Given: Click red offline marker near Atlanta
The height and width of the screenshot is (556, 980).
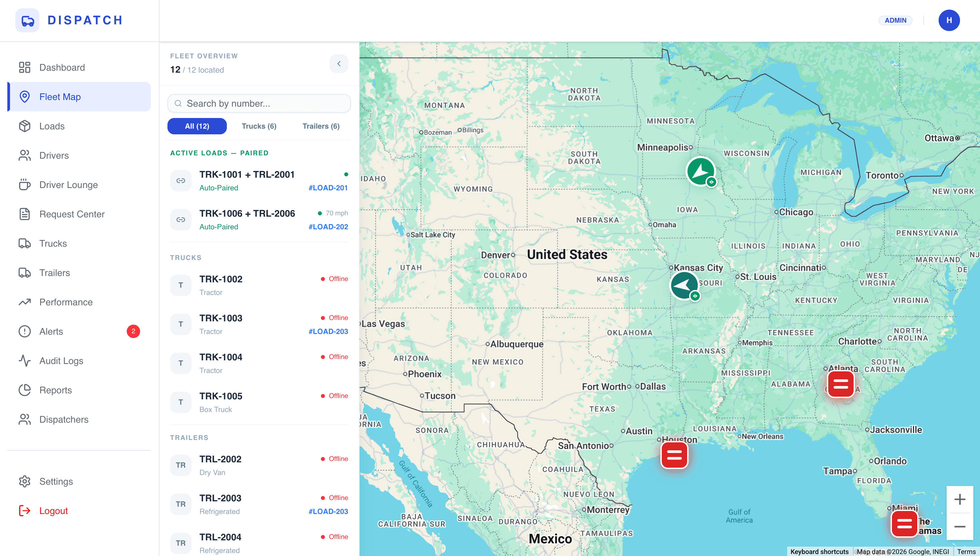Looking at the screenshot, I should (x=841, y=384).
